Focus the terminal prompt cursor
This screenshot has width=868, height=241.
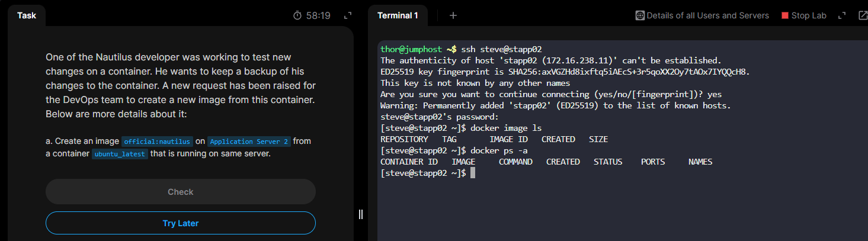tap(472, 173)
